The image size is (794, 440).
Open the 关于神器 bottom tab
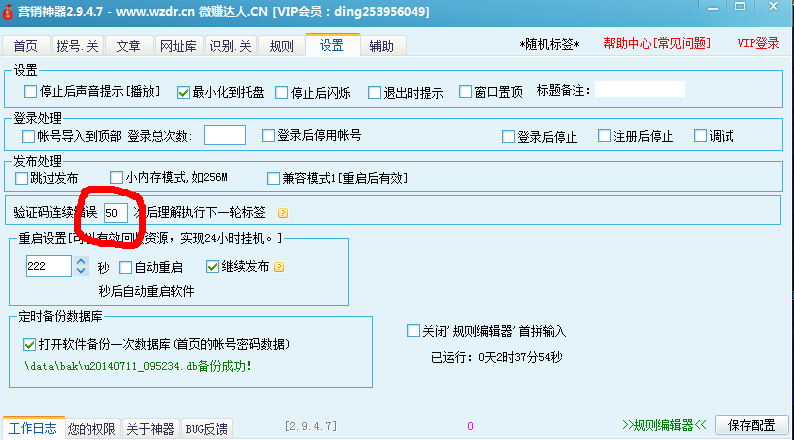[151, 429]
